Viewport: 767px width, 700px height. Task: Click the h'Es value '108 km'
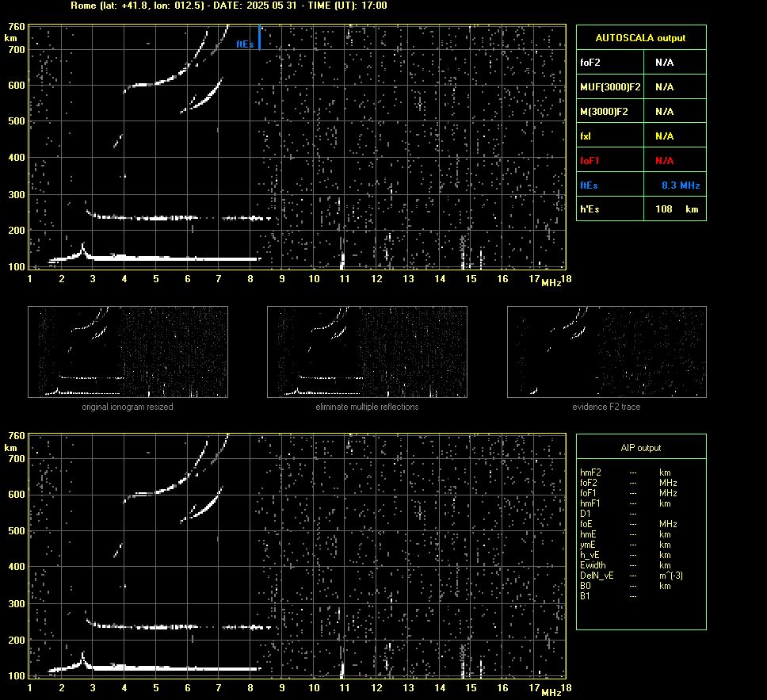(677, 209)
